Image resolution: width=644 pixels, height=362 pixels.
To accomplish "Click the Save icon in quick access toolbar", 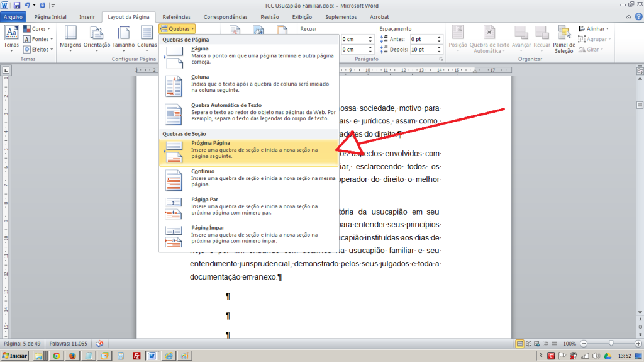I will coord(16,5).
